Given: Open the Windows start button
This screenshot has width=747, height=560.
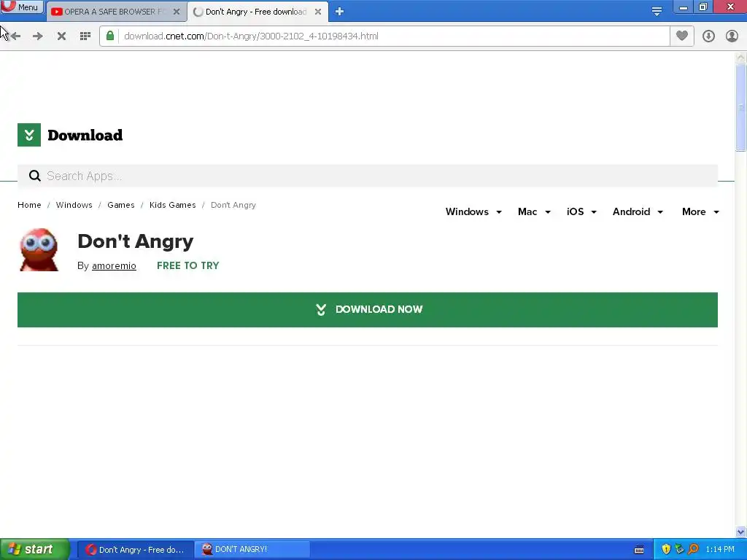Looking at the screenshot, I should pyautogui.click(x=34, y=550).
